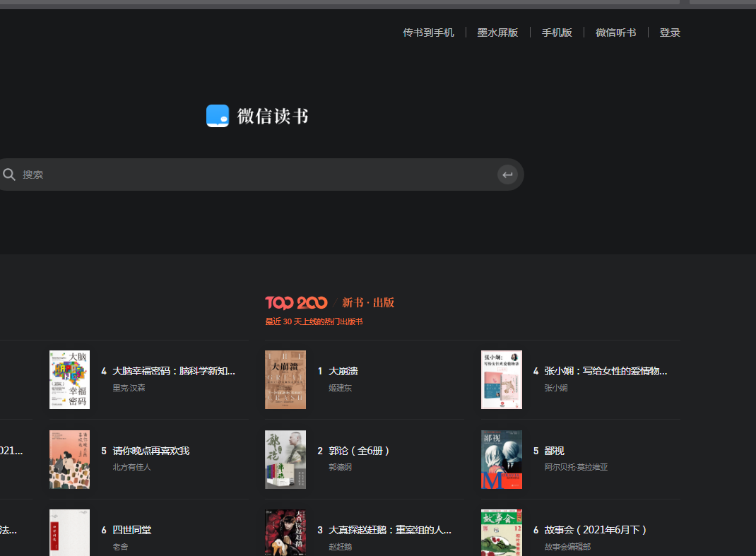Submit search with the enter arrow button
This screenshot has height=556, width=756.
[507, 175]
